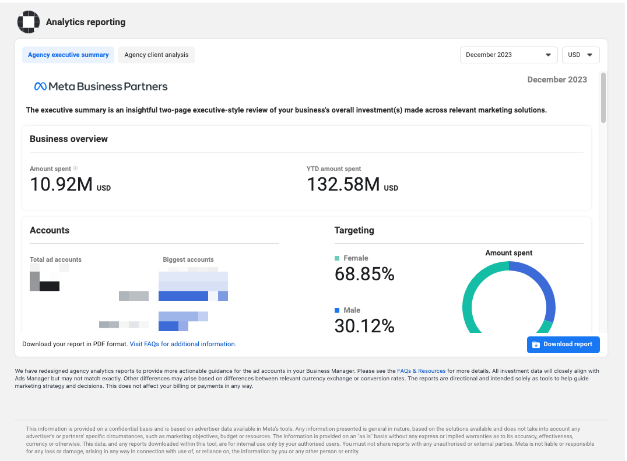Click the 132.58M YTD amount spent figure
The image size is (627, 461).
pyautogui.click(x=352, y=185)
